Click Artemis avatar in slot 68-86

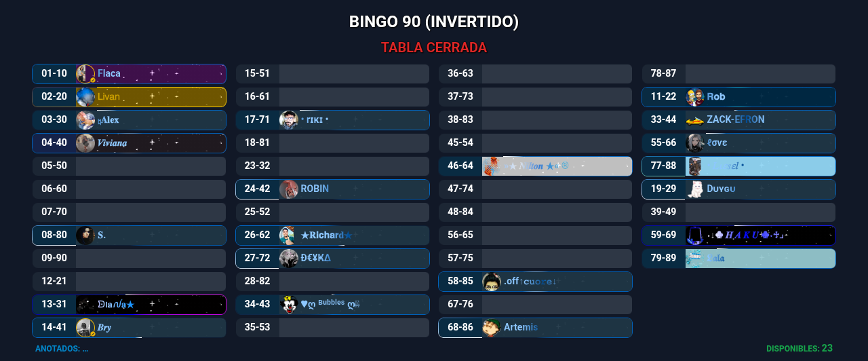492,328
